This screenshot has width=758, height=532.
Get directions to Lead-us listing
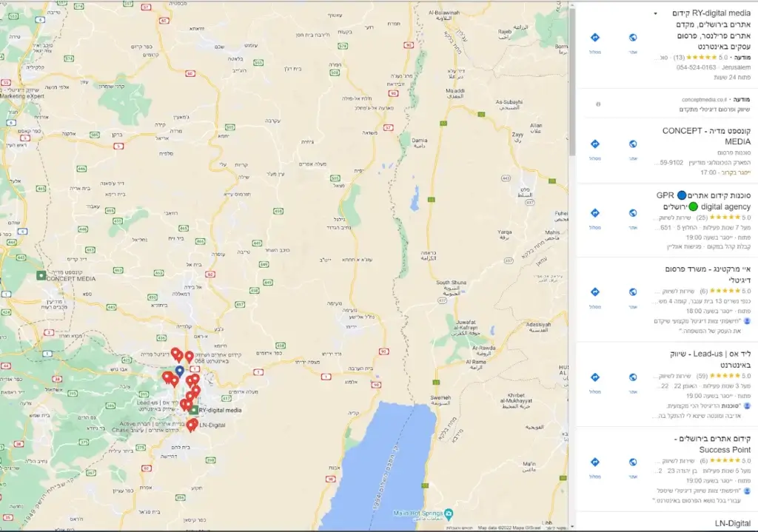pos(595,377)
